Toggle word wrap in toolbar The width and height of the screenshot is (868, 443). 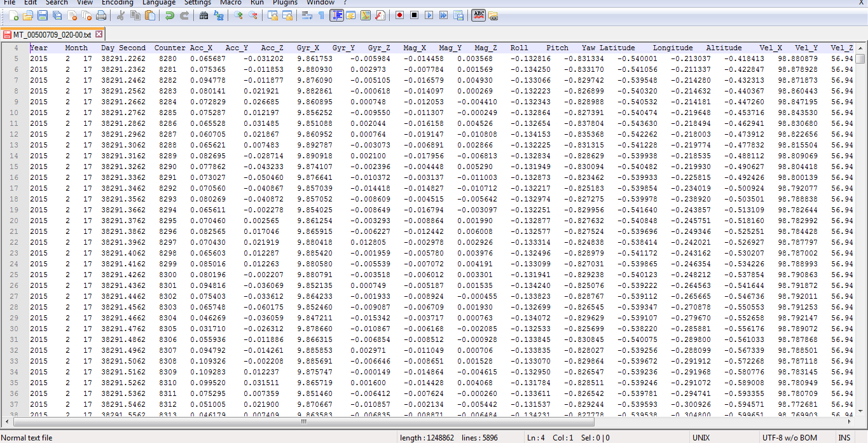[307, 15]
